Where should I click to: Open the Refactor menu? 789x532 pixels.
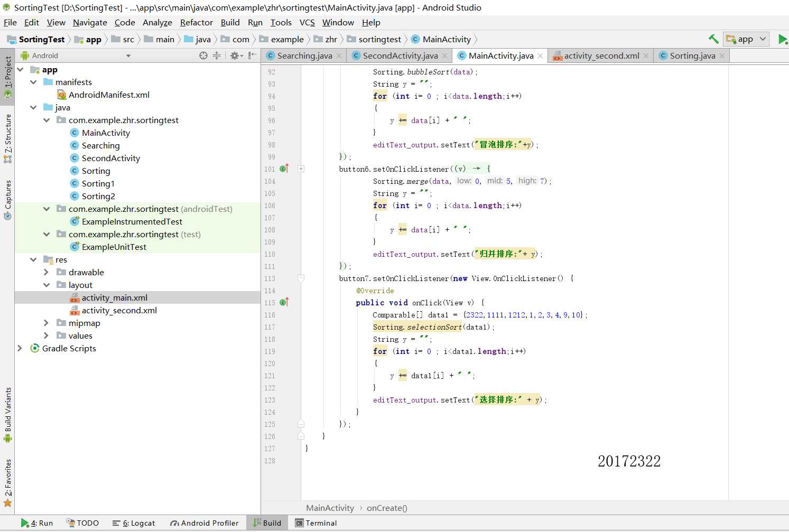tap(196, 22)
